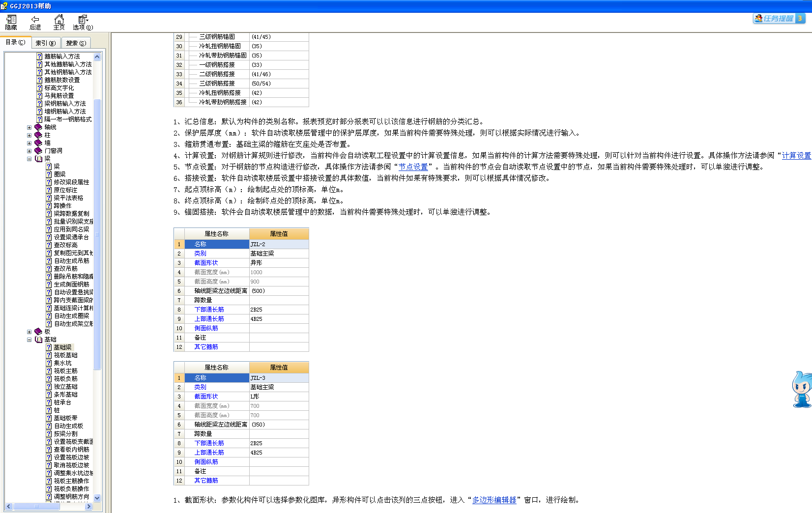Click the purple book icon beside 门窗洞
812x513 pixels.
coord(38,151)
